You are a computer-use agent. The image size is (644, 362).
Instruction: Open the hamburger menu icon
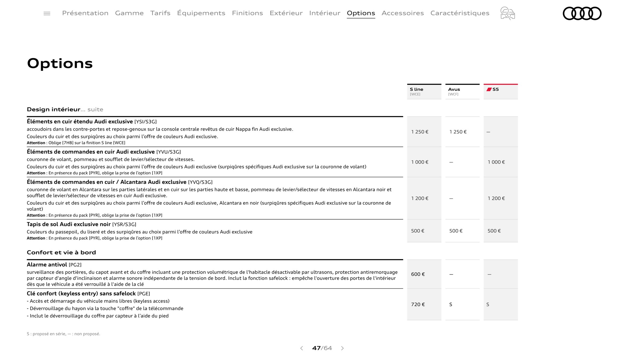(47, 13)
